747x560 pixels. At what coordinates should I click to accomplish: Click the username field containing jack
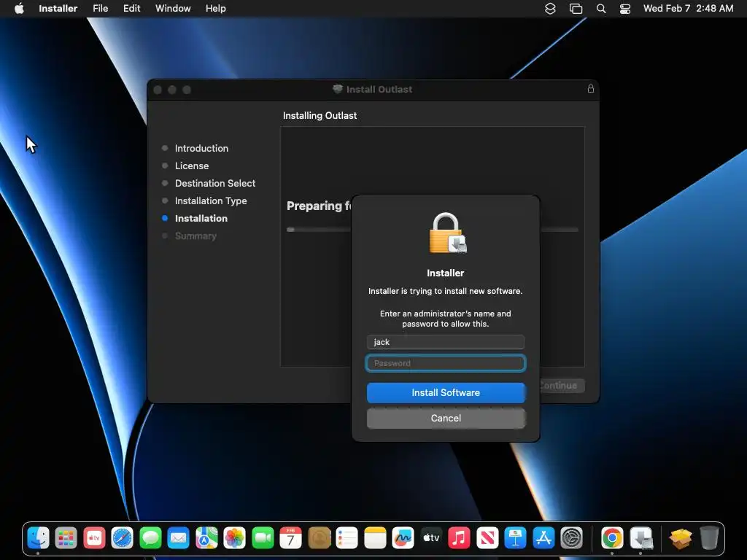446,342
